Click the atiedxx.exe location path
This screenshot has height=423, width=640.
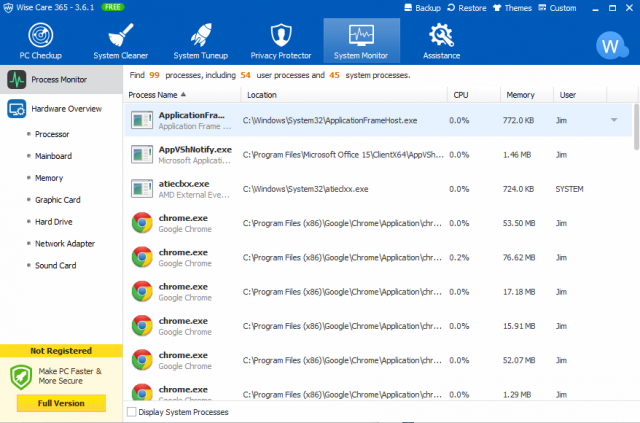tap(305, 189)
